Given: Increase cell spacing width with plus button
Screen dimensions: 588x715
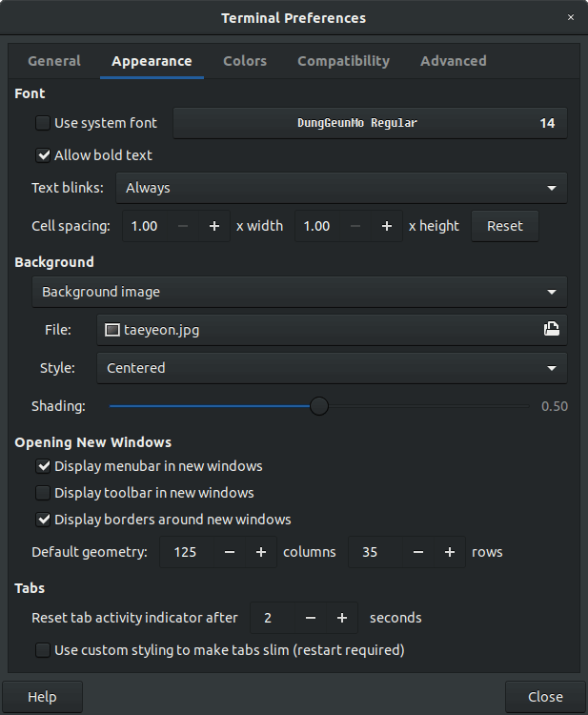Looking at the screenshot, I should [214, 226].
